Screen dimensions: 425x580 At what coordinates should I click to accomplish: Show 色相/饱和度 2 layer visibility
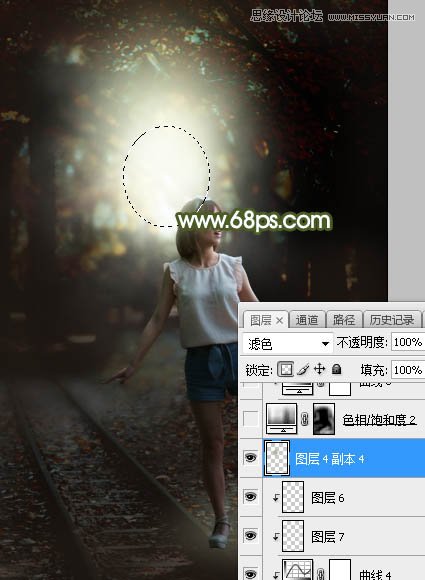click(250, 419)
